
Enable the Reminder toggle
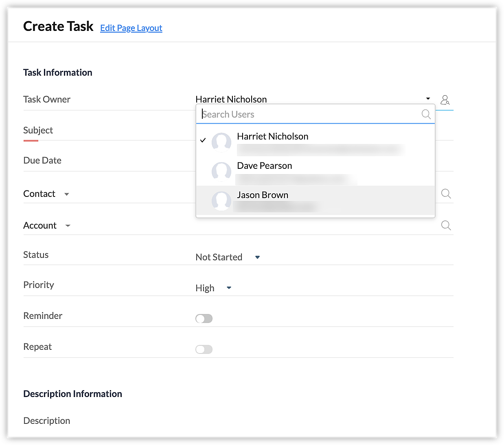[x=204, y=318]
